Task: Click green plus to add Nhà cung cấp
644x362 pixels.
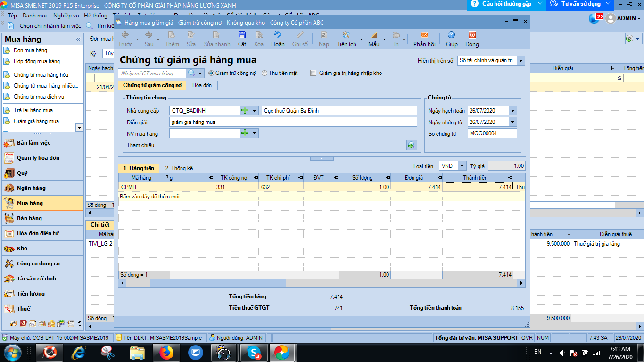Action: tap(245, 111)
